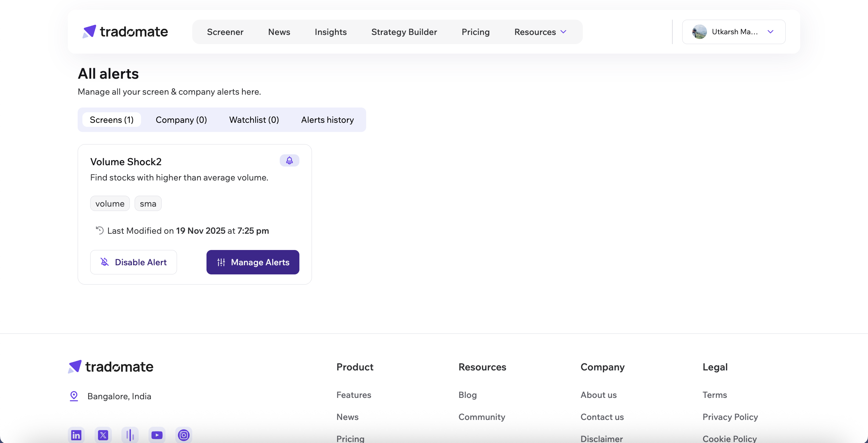Click the bell-off icon in Disable Alert

[104, 262]
